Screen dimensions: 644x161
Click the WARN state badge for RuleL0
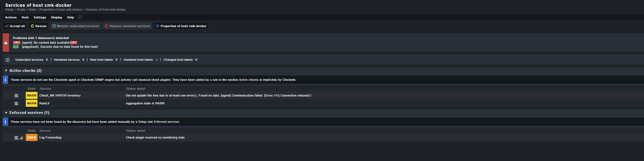click(31, 103)
